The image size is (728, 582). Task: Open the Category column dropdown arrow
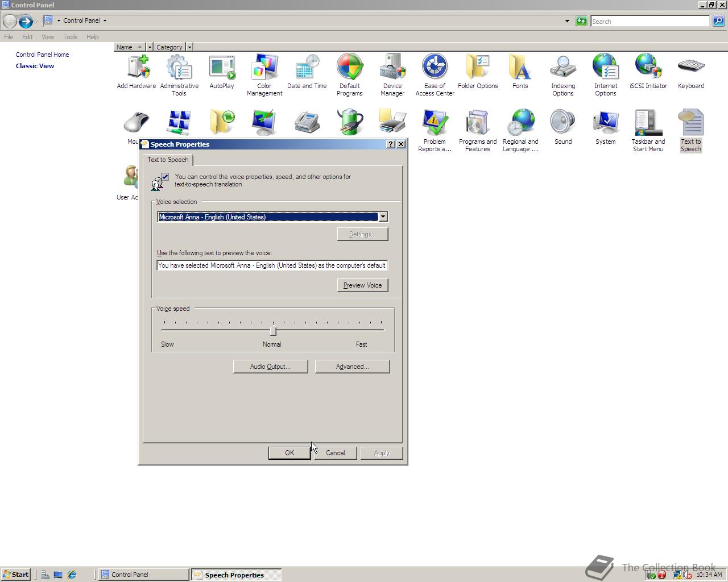[189, 47]
